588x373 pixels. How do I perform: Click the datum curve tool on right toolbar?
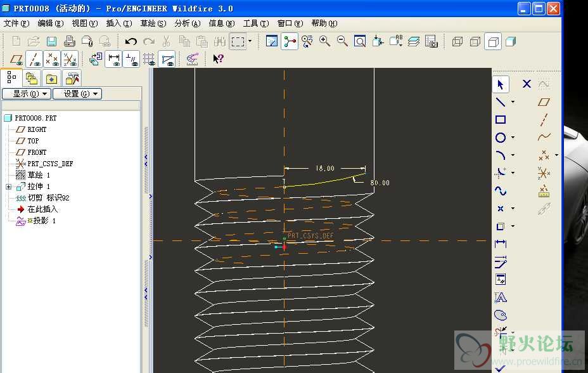[544, 138]
